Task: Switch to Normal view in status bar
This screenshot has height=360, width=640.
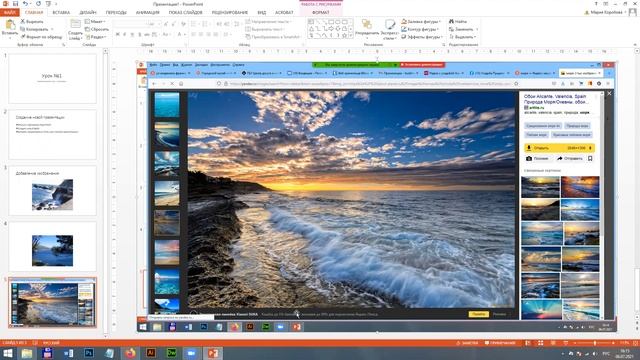Action: click(x=528, y=343)
